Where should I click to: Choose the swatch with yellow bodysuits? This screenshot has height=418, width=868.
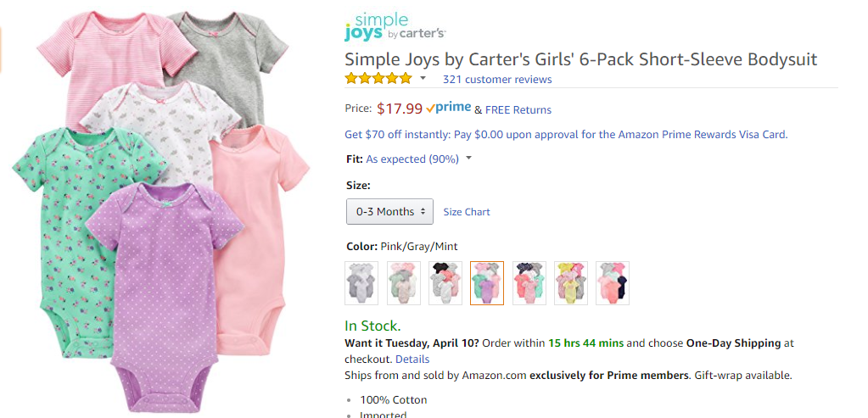tap(570, 282)
